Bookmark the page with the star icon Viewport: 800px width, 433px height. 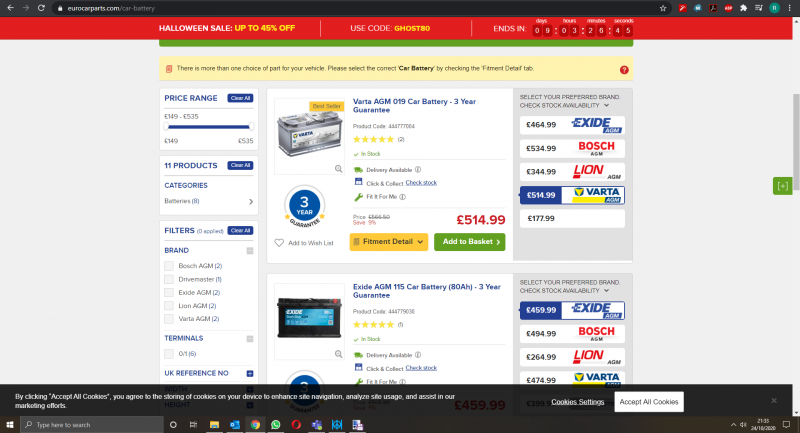click(x=663, y=7)
